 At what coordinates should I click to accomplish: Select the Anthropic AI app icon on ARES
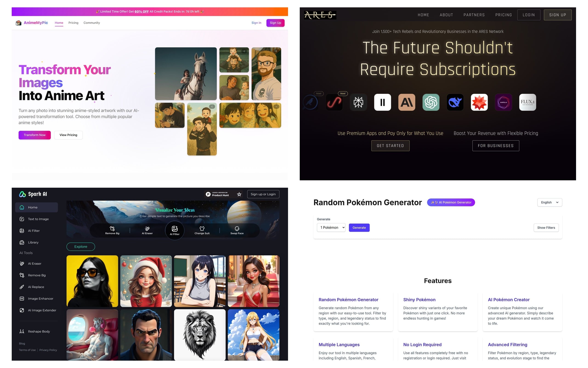tap(407, 102)
